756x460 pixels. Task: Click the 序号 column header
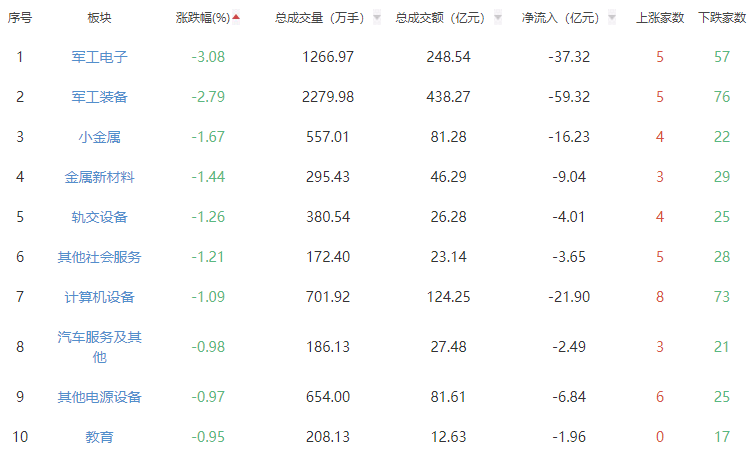(20, 18)
